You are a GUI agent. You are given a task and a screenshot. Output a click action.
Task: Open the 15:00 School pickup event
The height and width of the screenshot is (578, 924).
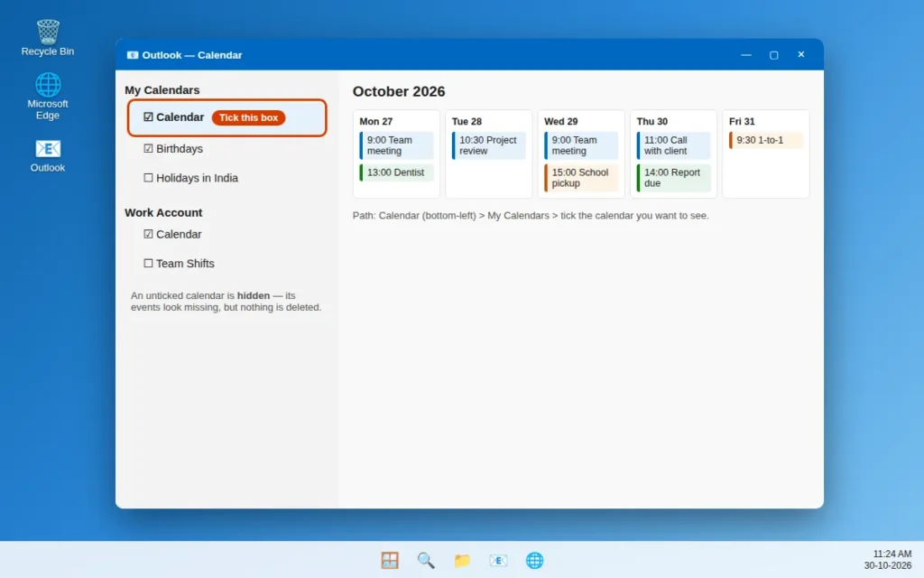pos(581,178)
